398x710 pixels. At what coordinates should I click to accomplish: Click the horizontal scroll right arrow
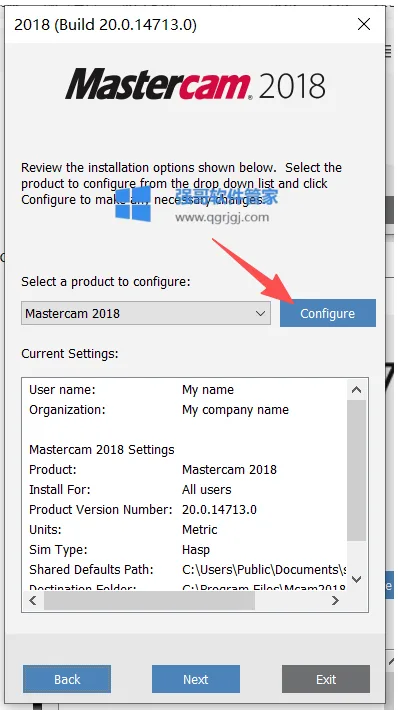(x=335, y=600)
